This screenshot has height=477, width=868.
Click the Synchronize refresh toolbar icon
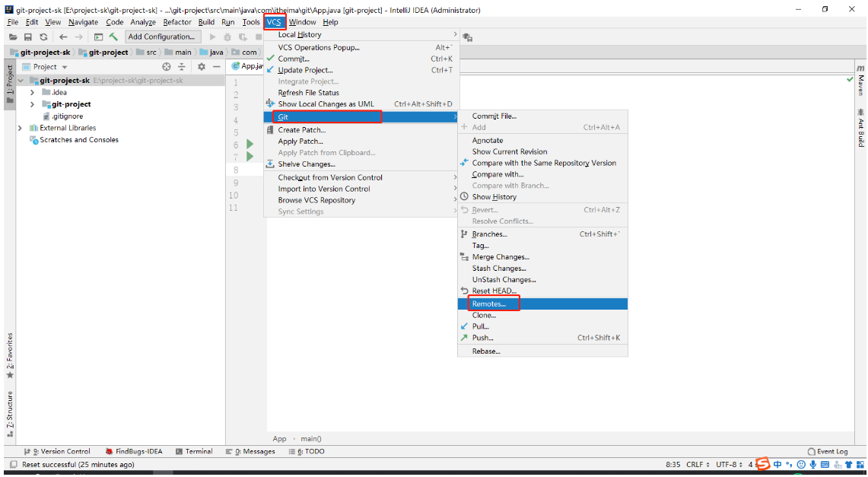[x=43, y=37]
